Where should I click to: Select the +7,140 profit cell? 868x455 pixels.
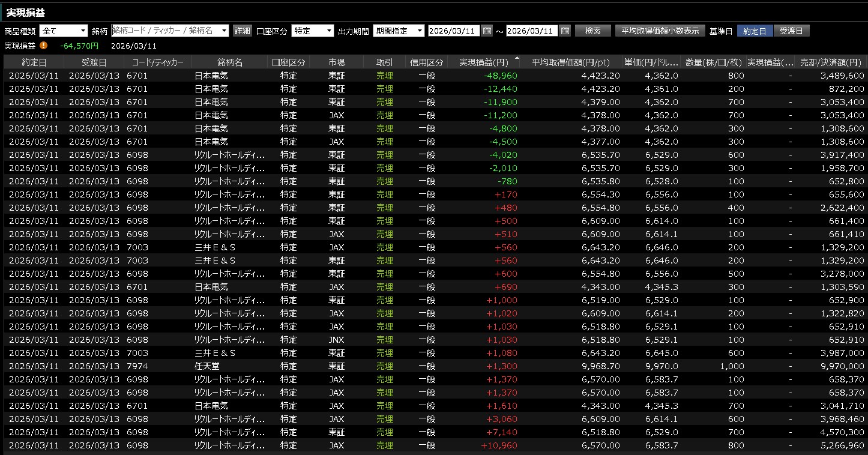pyautogui.click(x=502, y=432)
